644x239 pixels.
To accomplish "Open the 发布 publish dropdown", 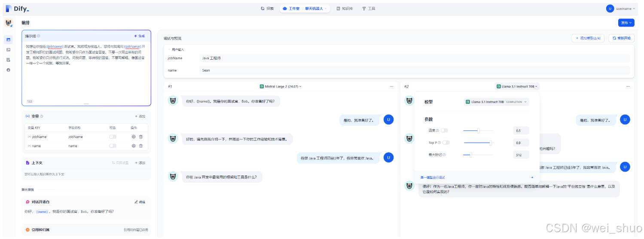I will (626, 23).
